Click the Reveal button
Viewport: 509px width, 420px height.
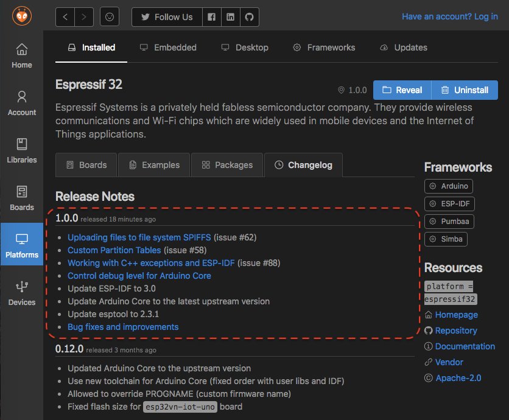(x=402, y=90)
